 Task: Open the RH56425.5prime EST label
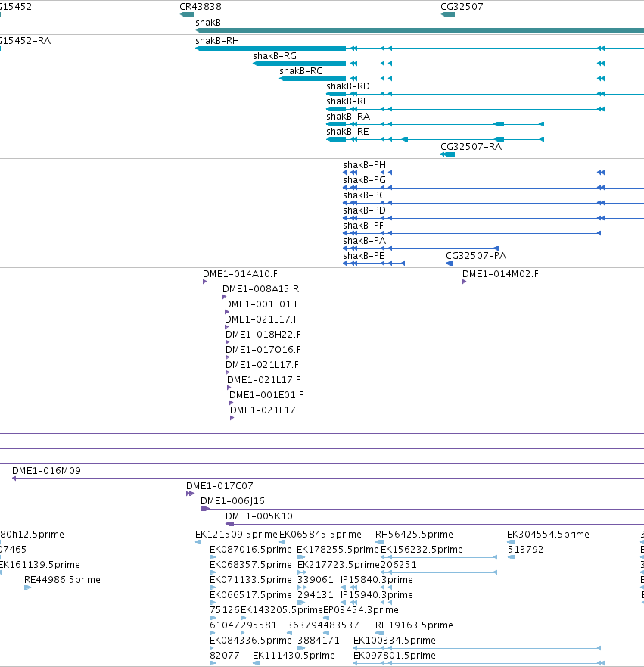click(x=414, y=535)
